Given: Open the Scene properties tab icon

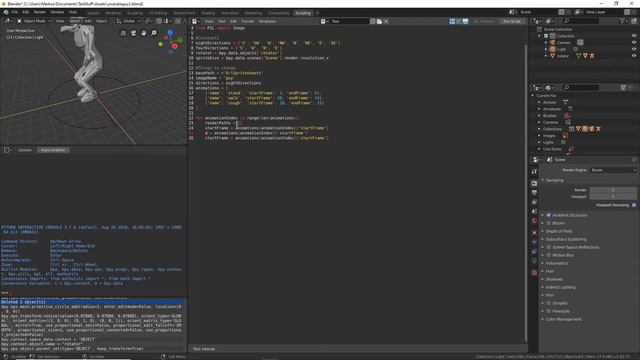Looking at the screenshot, I should tap(534, 211).
